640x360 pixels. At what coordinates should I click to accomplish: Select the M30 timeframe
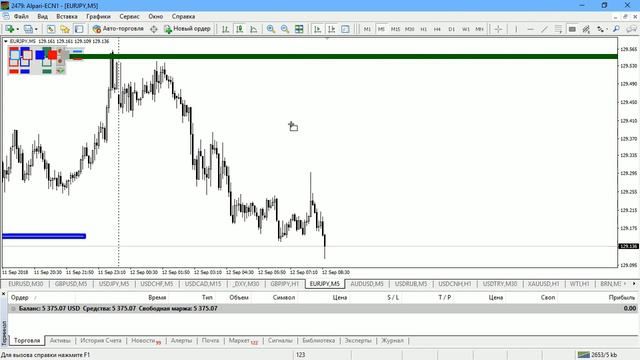click(x=409, y=29)
